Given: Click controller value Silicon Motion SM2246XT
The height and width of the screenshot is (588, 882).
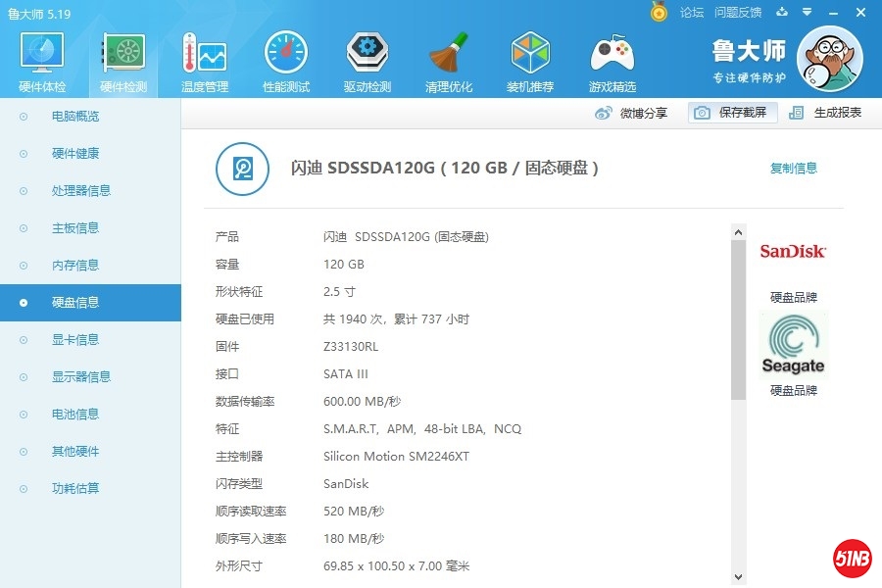Looking at the screenshot, I should pyautogui.click(x=396, y=457).
